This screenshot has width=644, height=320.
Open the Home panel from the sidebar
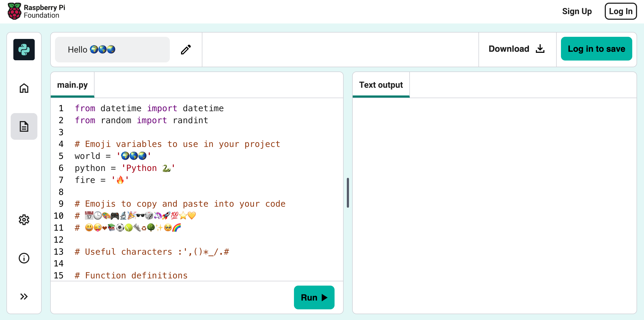[x=24, y=88]
